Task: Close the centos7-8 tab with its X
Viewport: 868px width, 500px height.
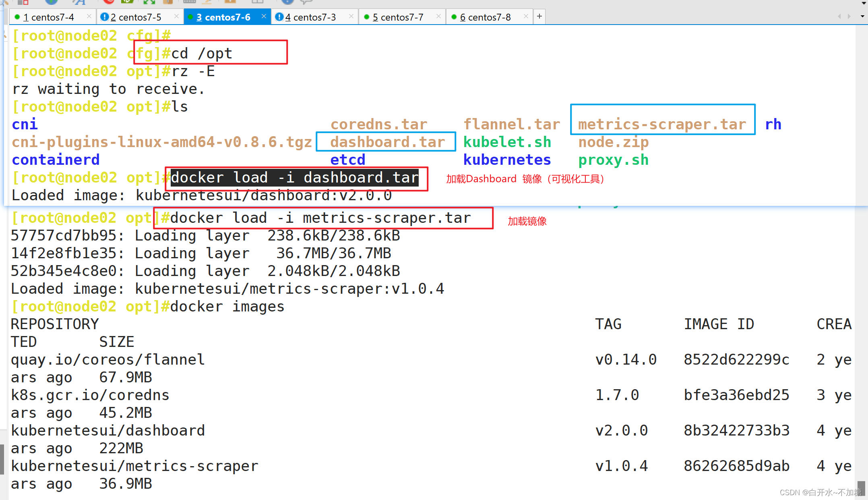Action: click(526, 16)
